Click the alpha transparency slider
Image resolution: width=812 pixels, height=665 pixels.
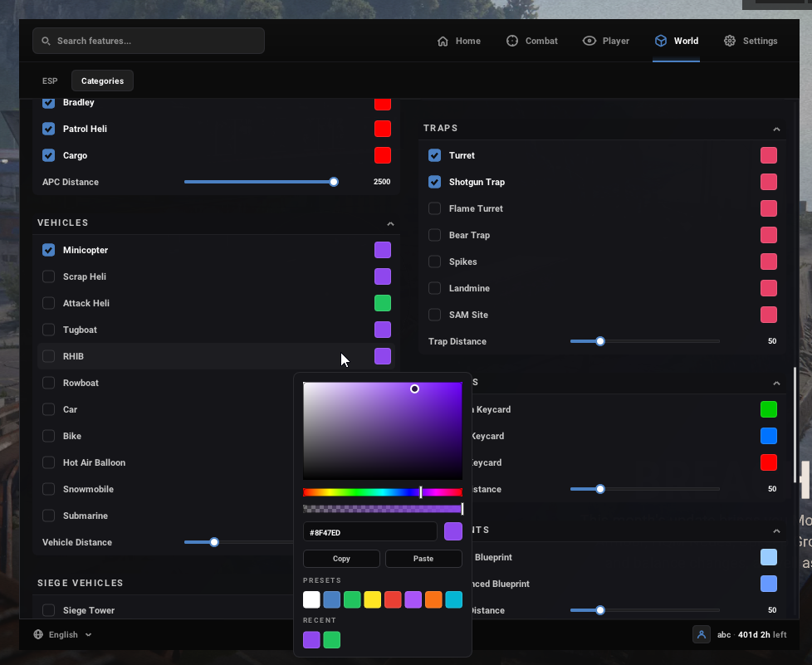[x=383, y=509]
